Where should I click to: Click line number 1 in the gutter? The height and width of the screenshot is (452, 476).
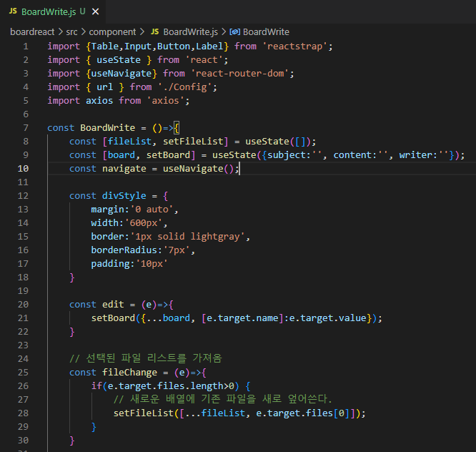26,46
